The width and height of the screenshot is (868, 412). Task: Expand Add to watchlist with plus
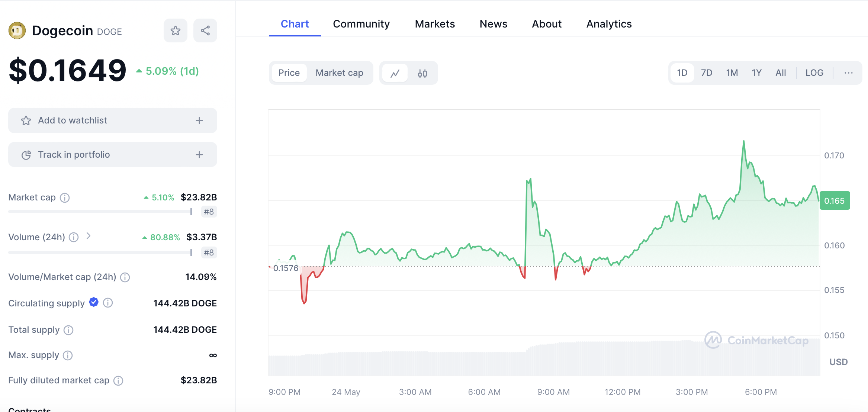point(199,120)
